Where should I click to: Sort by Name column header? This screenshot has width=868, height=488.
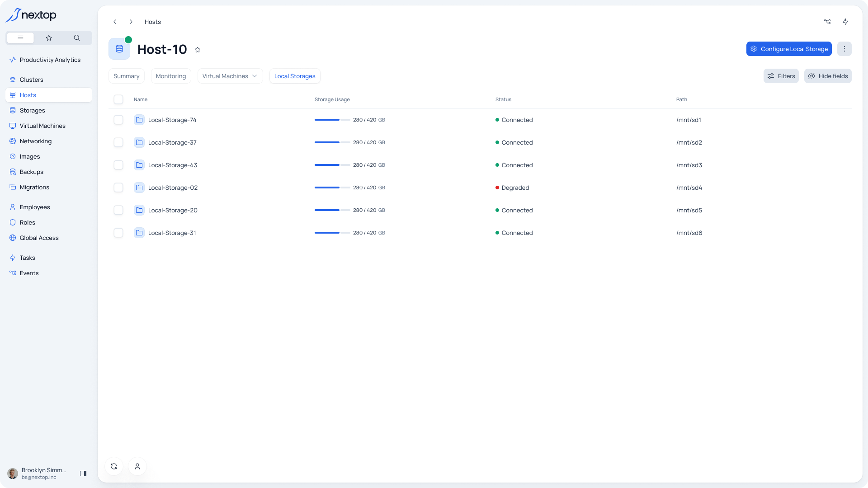141,99
